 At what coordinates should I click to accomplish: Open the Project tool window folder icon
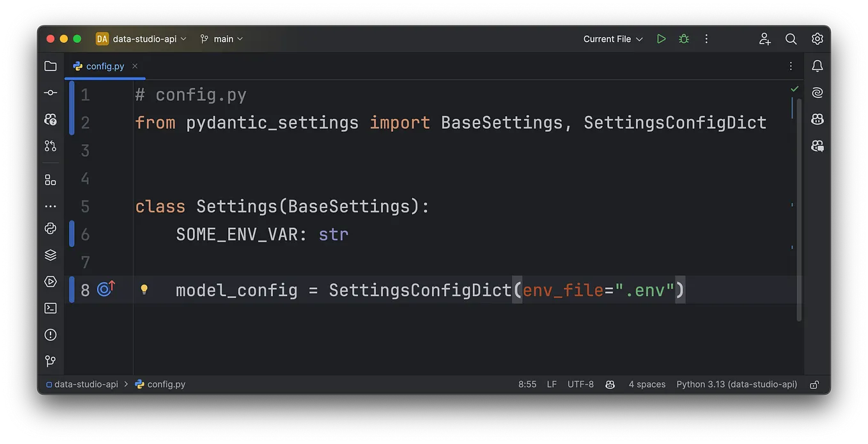coord(50,65)
